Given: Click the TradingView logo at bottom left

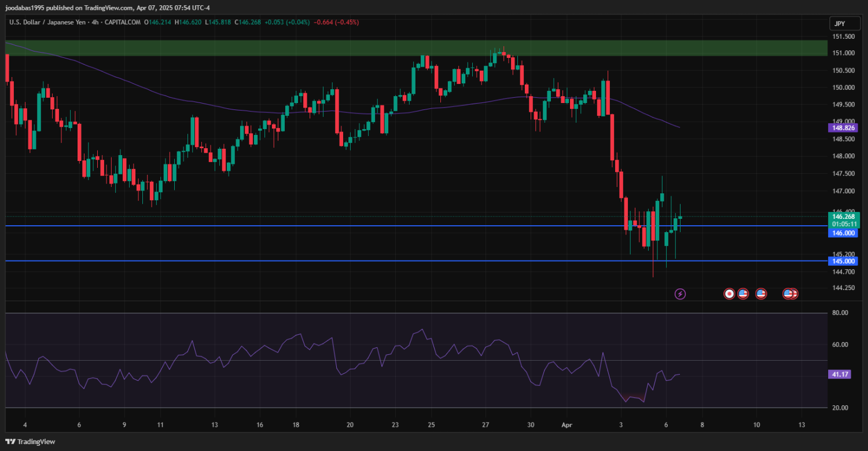Looking at the screenshot, I should pyautogui.click(x=30, y=442).
